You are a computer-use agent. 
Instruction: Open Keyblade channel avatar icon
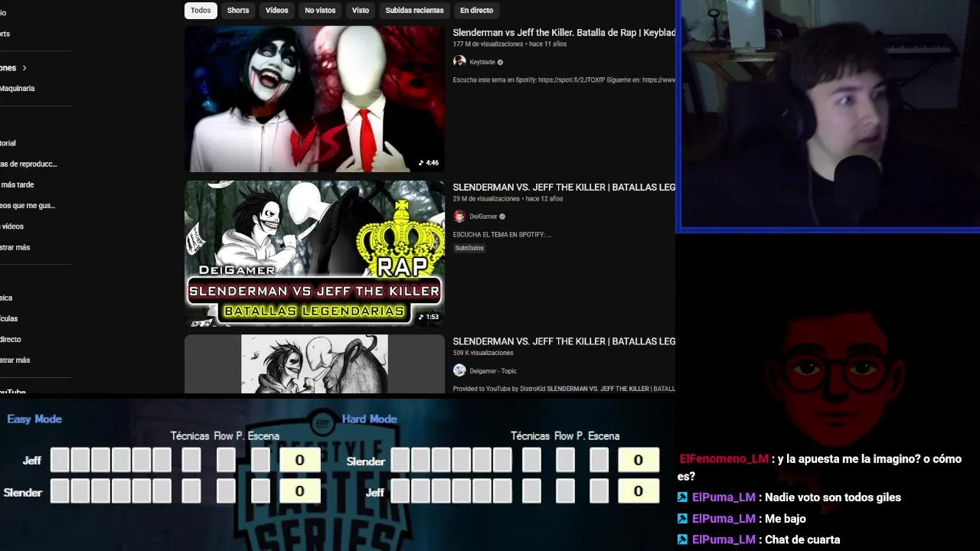pos(459,62)
